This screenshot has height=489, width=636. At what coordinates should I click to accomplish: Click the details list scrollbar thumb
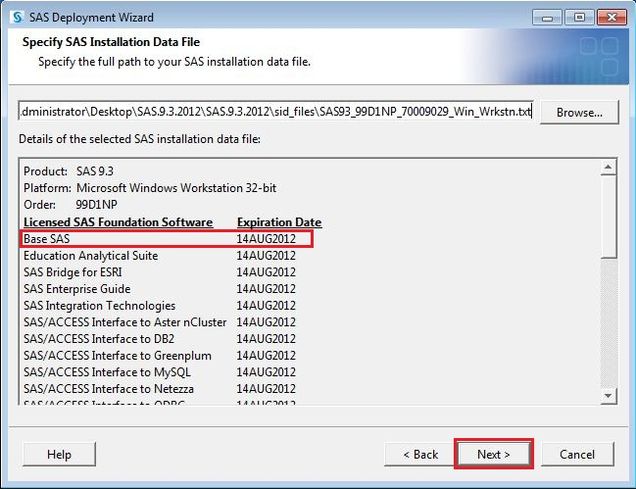[x=608, y=216]
